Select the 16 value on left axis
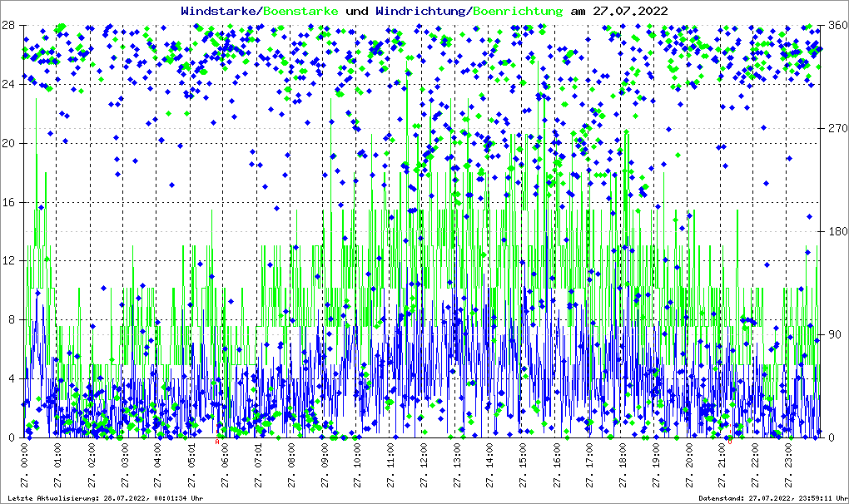Viewport: 849px width, 504px height. (x=8, y=202)
